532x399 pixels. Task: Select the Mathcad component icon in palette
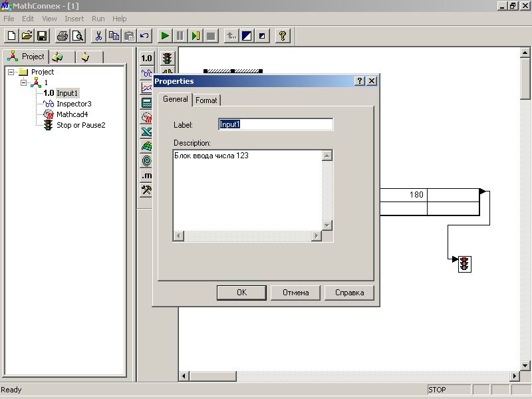[146, 117]
